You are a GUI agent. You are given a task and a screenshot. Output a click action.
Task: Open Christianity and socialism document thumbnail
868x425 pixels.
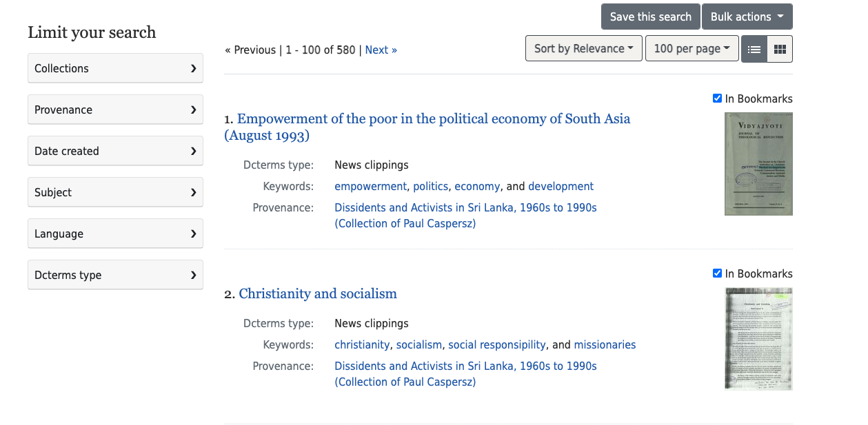758,339
